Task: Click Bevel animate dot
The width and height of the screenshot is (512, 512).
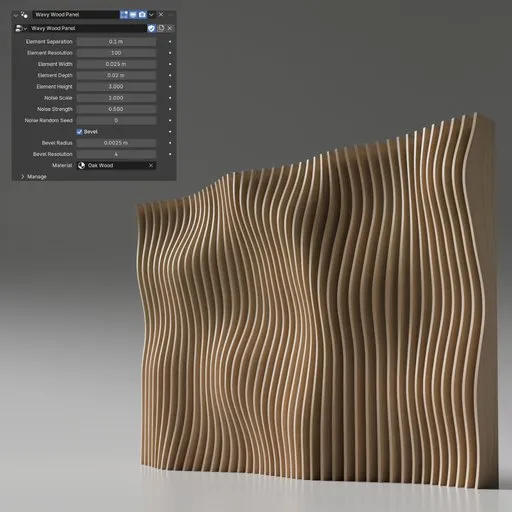Action: [x=170, y=132]
